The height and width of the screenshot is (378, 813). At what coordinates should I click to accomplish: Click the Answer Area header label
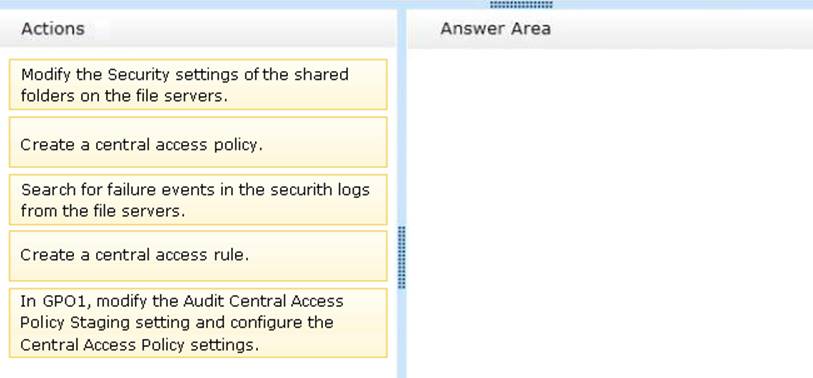[x=495, y=29]
